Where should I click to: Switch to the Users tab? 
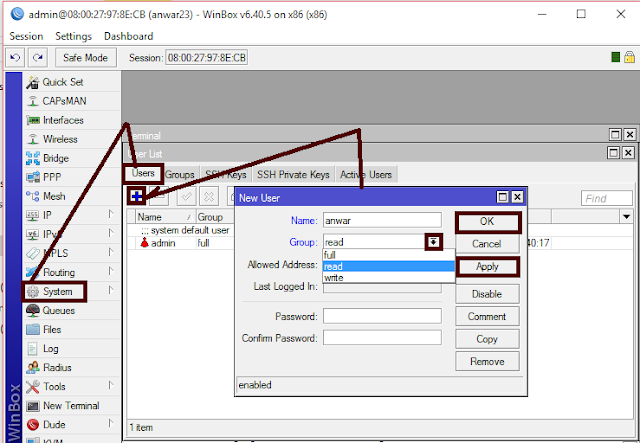pyautogui.click(x=143, y=174)
